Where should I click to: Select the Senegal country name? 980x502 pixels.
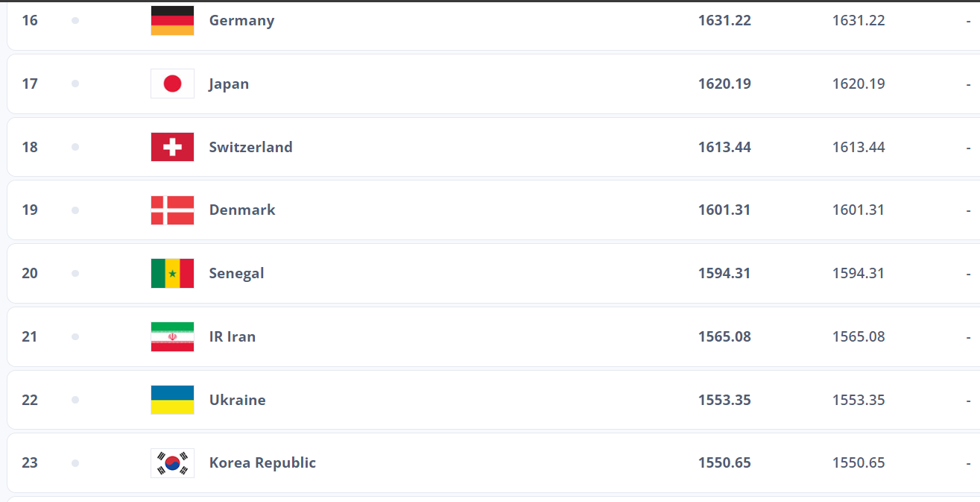click(x=236, y=274)
